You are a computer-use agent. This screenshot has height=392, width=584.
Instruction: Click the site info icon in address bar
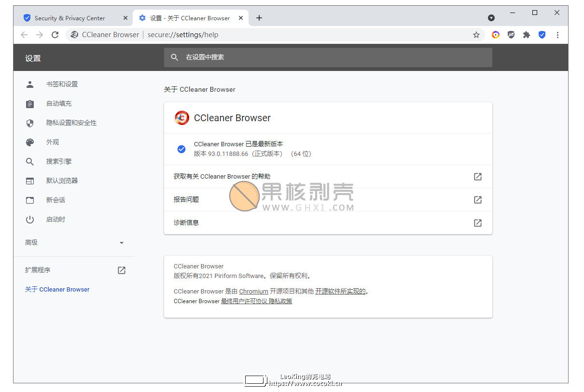74,35
